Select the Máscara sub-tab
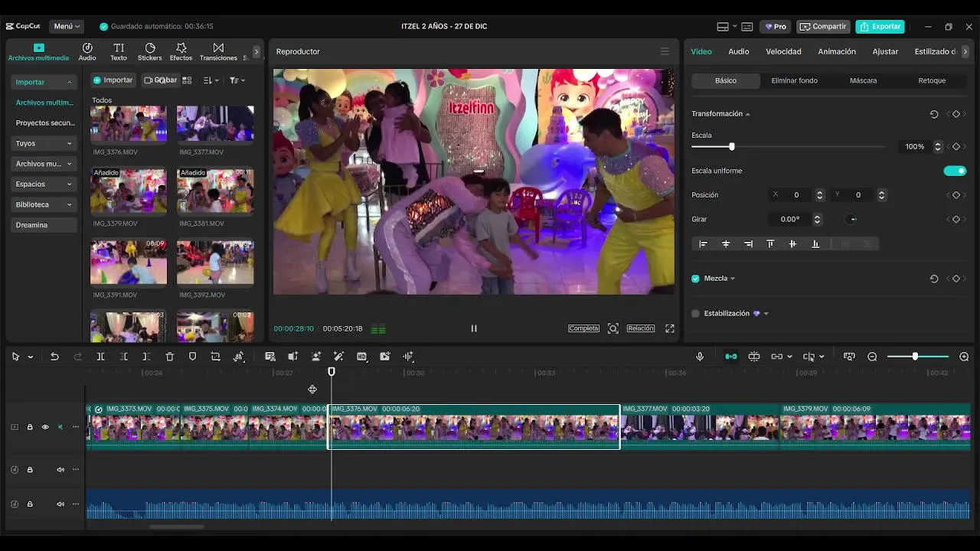This screenshot has width=980, height=551. (863, 80)
